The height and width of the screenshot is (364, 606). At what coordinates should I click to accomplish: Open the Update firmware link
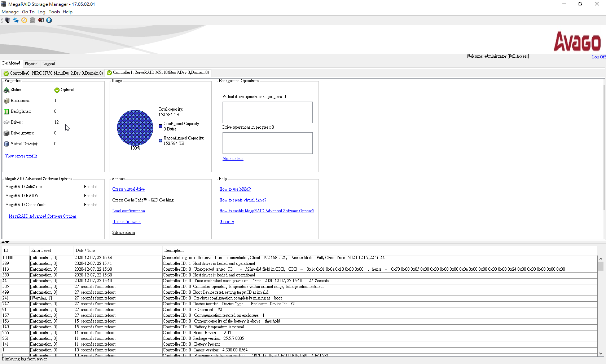pos(126,222)
